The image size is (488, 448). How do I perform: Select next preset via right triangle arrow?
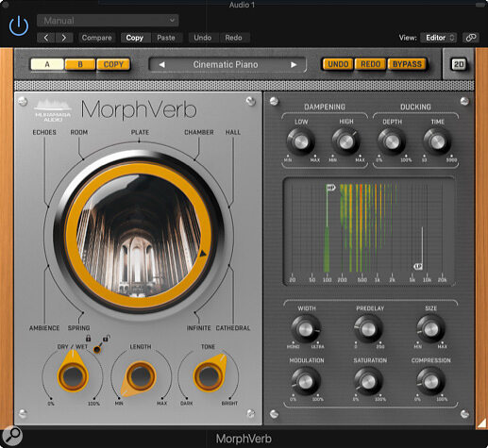(294, 65)
